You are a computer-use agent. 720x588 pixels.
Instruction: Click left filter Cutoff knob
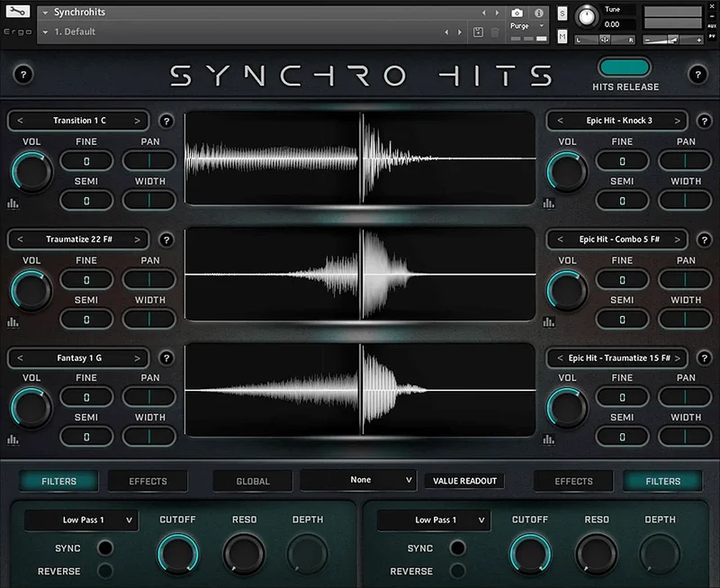[177, 554]
